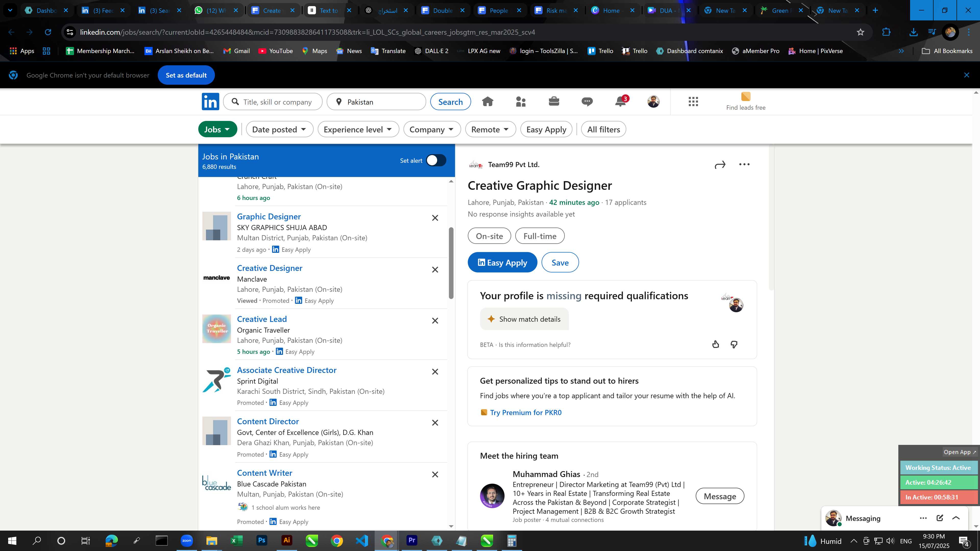Open the Date posted filter dropdown
This screenshot has width=980, height=551.
[x=280, y=129]
